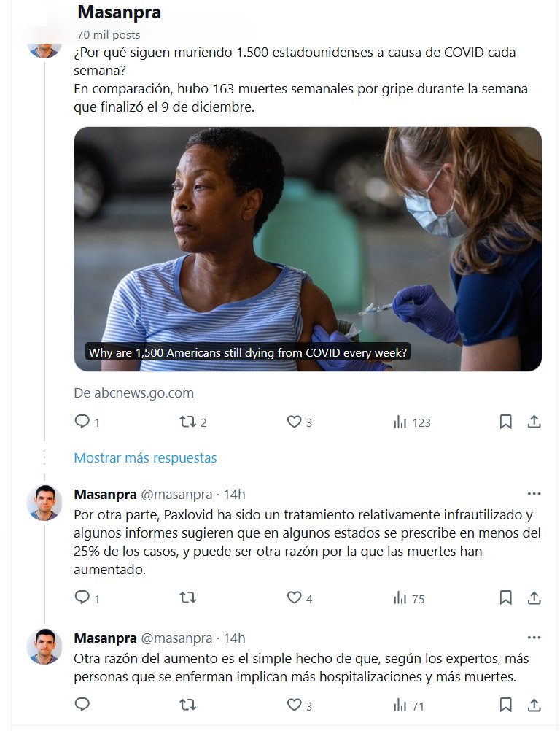This screenshot has width=560, height=731.
Task: Open @masanpra handle on last post
Action: [x=176, y=638]
